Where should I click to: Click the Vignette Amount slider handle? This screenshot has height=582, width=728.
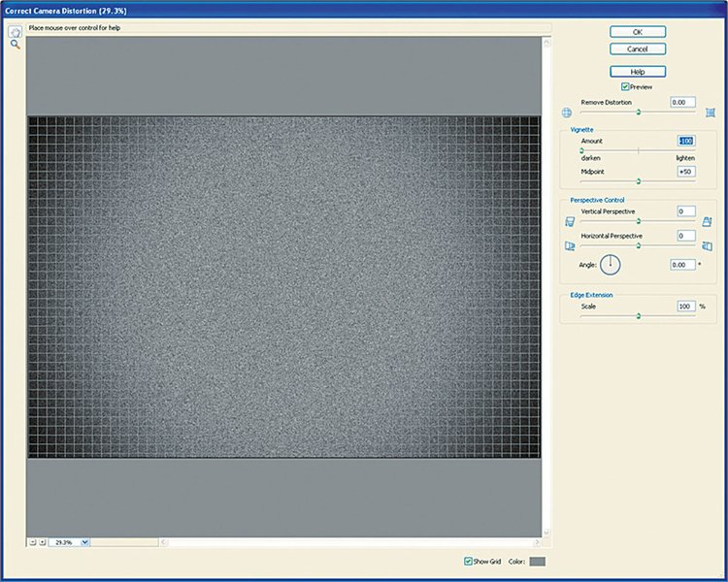pyautogui.click(x=581, y=151)
